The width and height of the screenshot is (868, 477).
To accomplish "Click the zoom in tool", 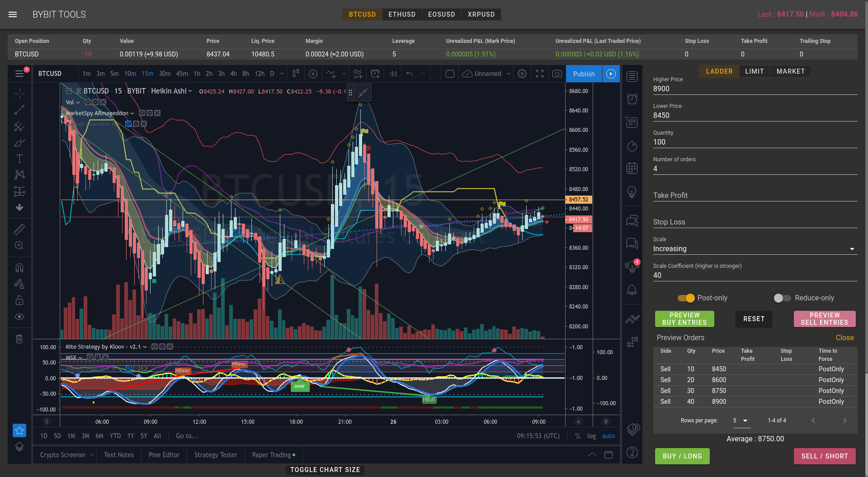I will (19, 246).
